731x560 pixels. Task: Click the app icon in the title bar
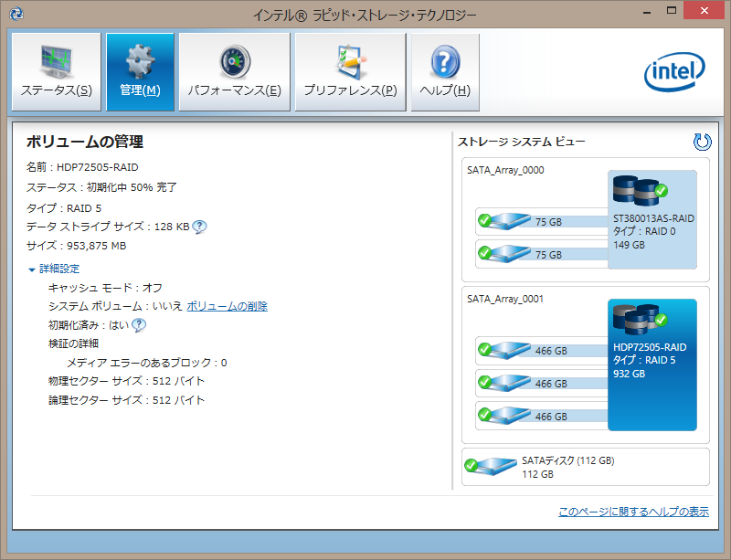pos(15,14)
